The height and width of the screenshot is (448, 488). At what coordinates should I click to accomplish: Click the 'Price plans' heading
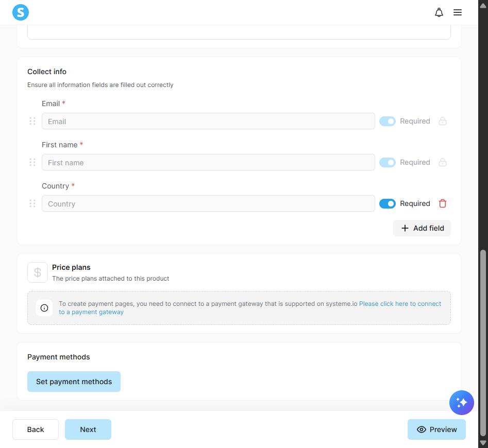click(71, 267)
